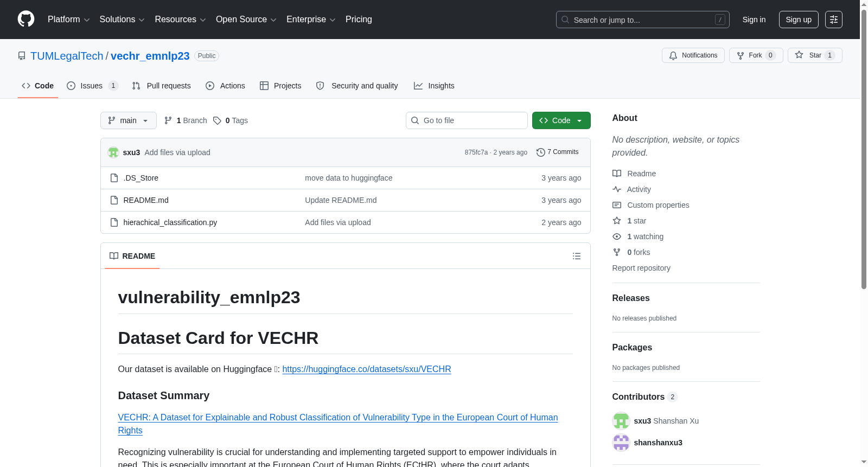Expand the Enterprise menu

pyautogui.click(x=311, y=20)
